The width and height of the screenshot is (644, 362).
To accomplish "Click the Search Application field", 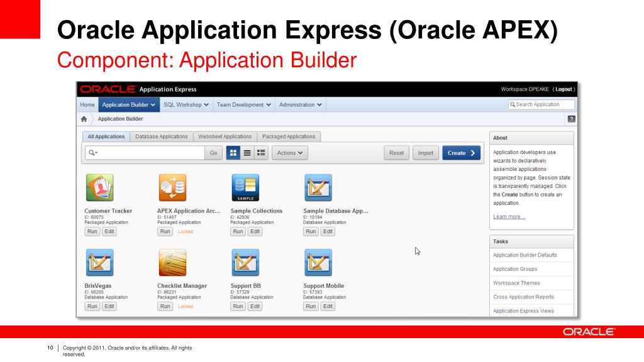I will click(x=541, y=105).
